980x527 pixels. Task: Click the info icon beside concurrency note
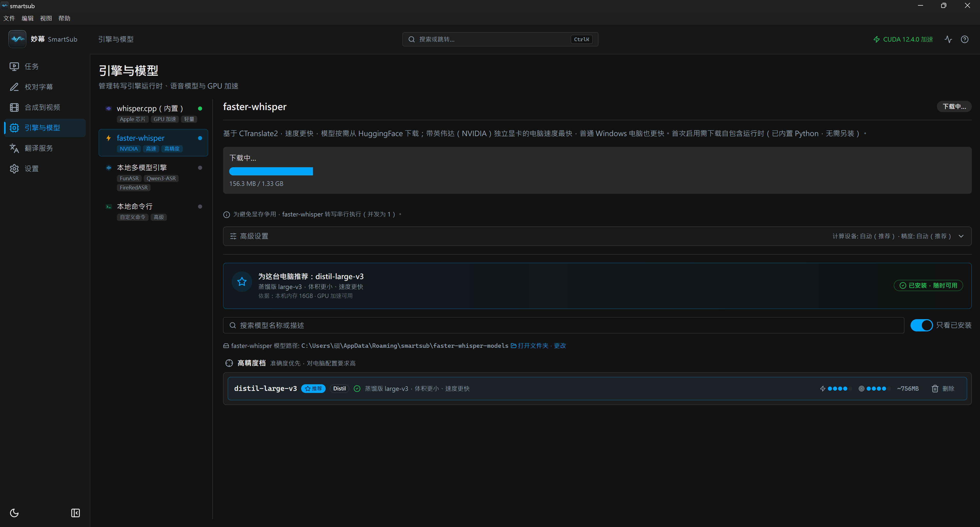pyautogui.click(x=226, y=215)
